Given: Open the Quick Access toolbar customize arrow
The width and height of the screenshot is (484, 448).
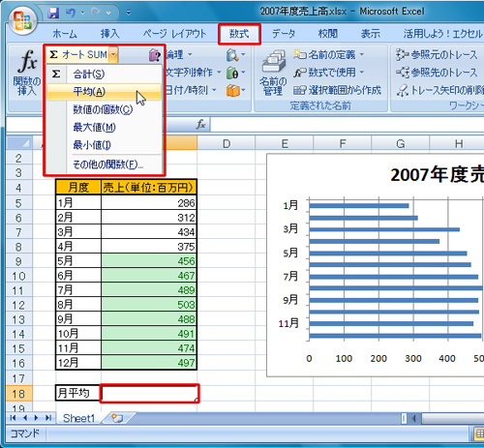Looking at the screenshot, I should [129, 13].
